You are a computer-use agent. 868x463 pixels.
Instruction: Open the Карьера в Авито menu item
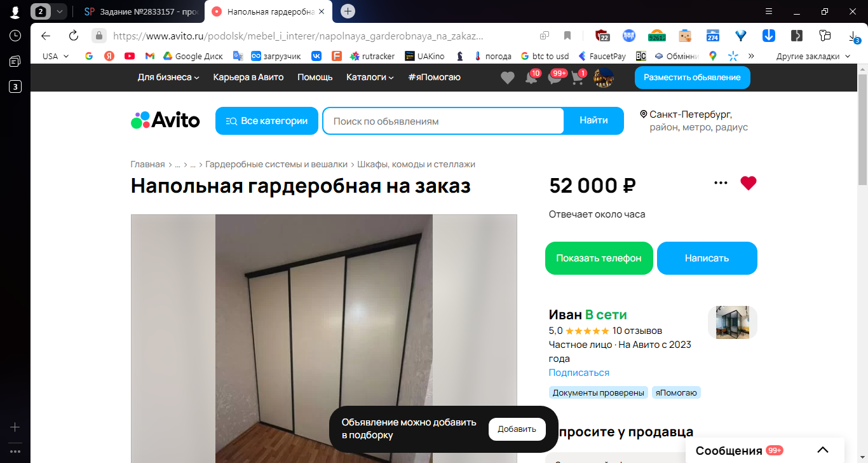[248, 78]
